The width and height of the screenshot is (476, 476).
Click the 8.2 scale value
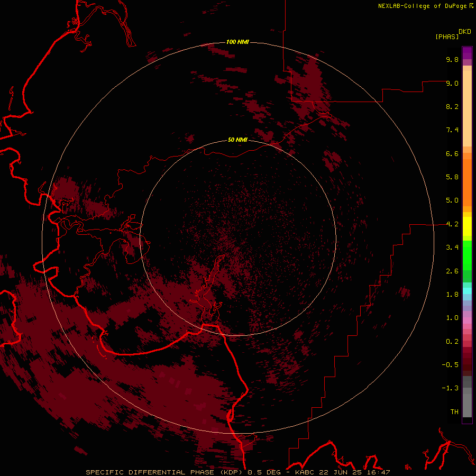[452, 106]
